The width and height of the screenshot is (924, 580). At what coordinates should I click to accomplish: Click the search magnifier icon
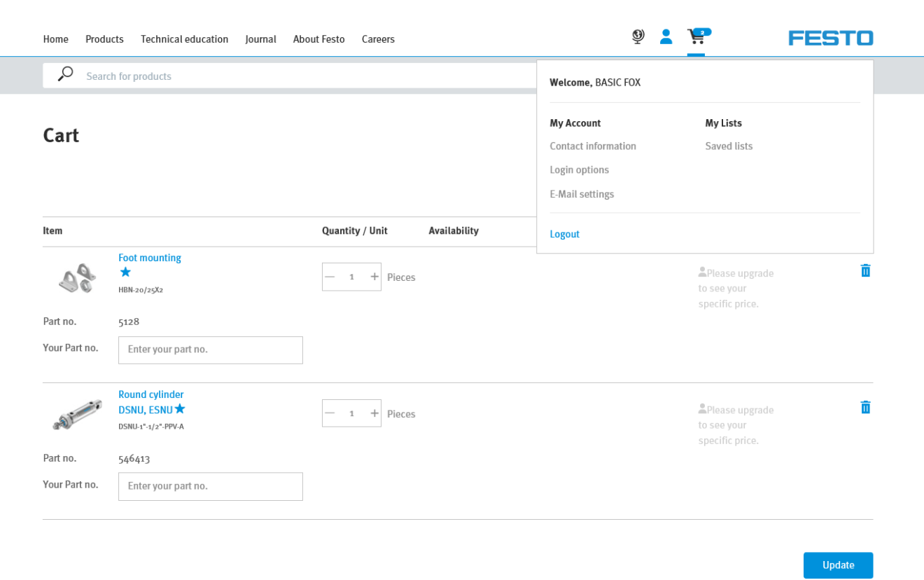click(x=66, y=74)
